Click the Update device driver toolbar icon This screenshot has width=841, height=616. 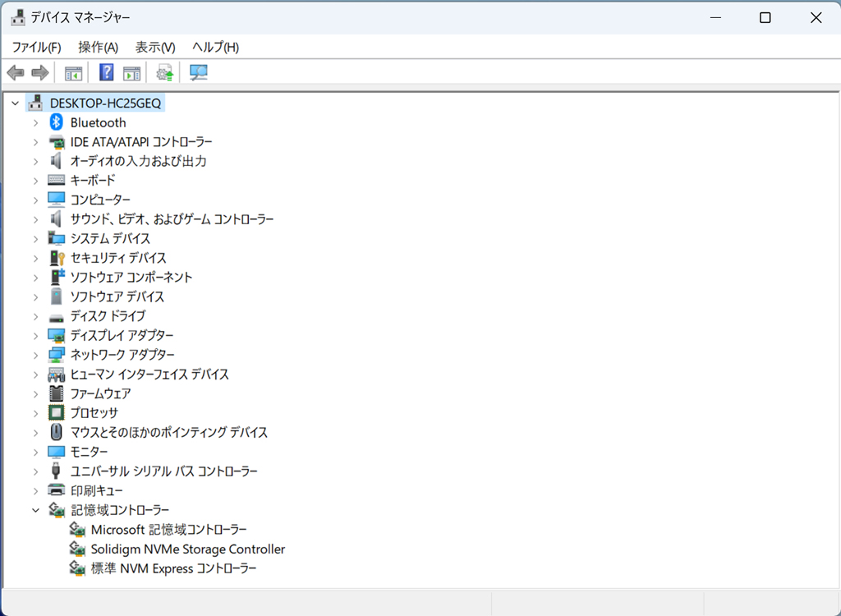tap(165, 72)
